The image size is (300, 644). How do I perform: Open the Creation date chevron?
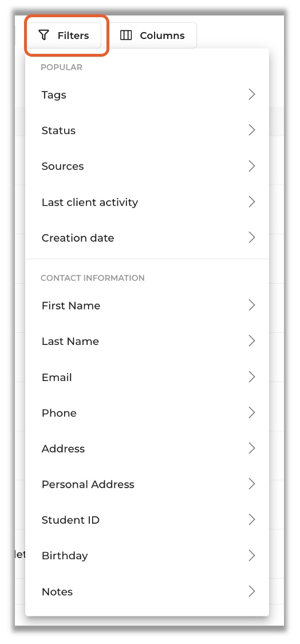(x=252, y=237)
